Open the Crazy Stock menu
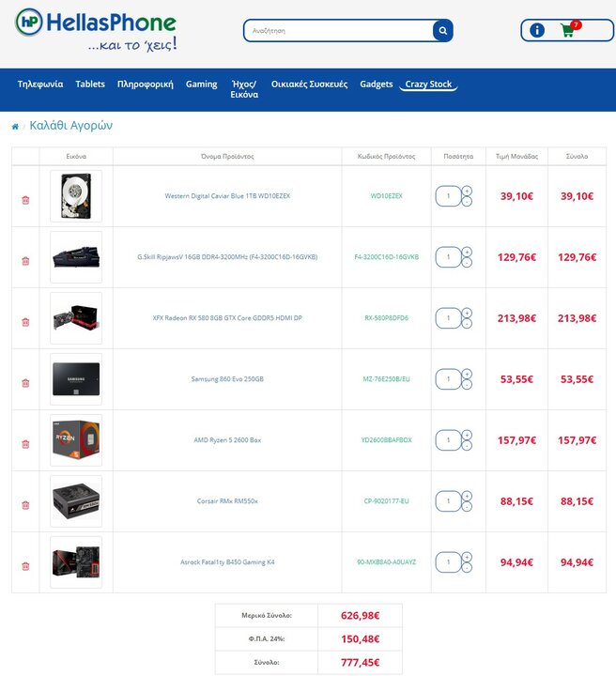The image size is (616, 676). click(x=428, y=84)
